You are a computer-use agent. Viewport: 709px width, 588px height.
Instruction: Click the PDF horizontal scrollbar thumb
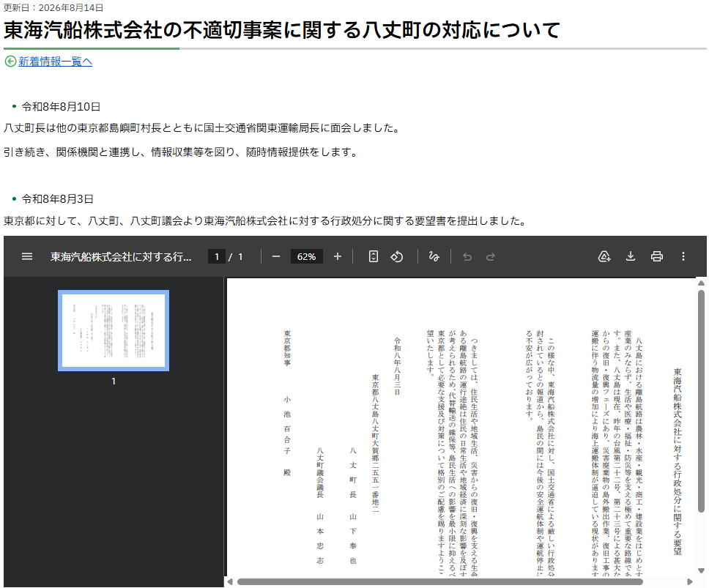point(440,581)
